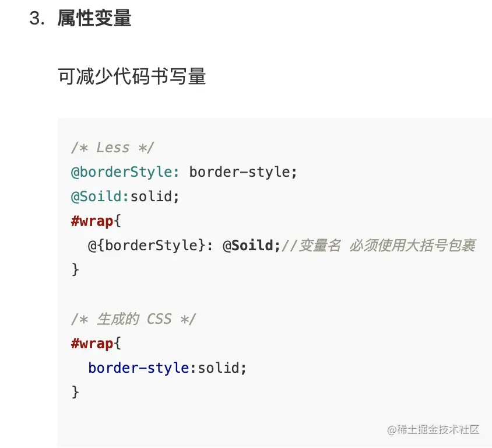
Task: Click the 'solid;' value in generated CSS
Action: point(222,368)
